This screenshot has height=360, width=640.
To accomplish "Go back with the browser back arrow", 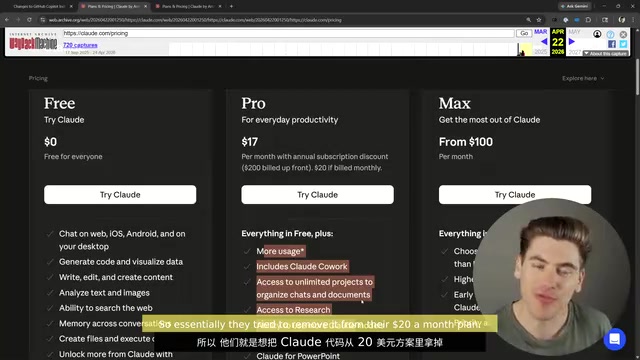I will [7, 20].
